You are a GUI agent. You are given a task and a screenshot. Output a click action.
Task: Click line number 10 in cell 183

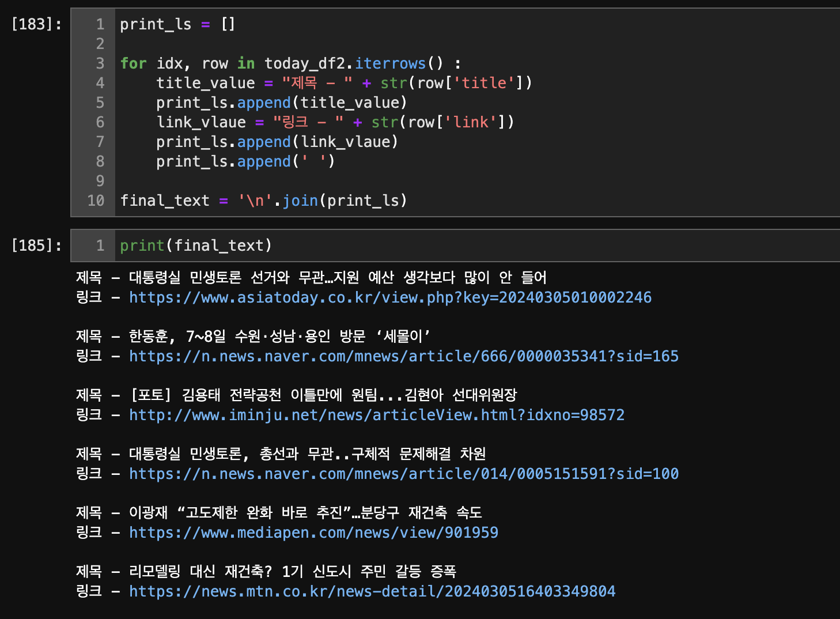(96, 201)
